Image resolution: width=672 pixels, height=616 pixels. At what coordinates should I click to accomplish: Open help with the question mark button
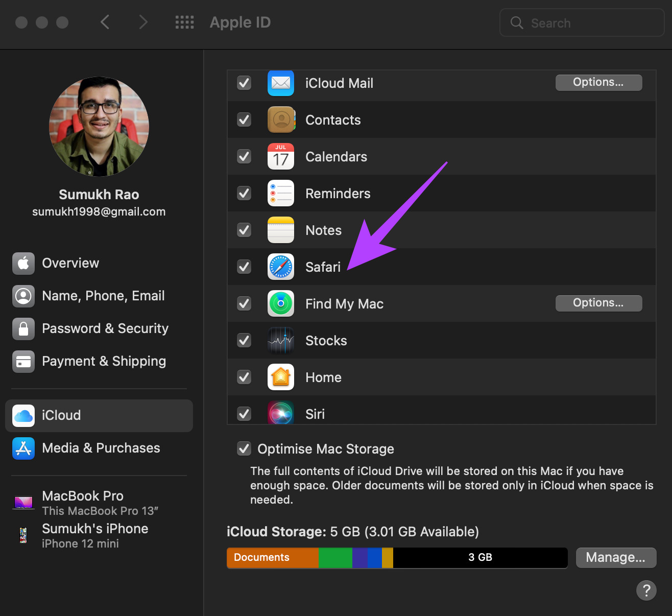pos(646,590)
